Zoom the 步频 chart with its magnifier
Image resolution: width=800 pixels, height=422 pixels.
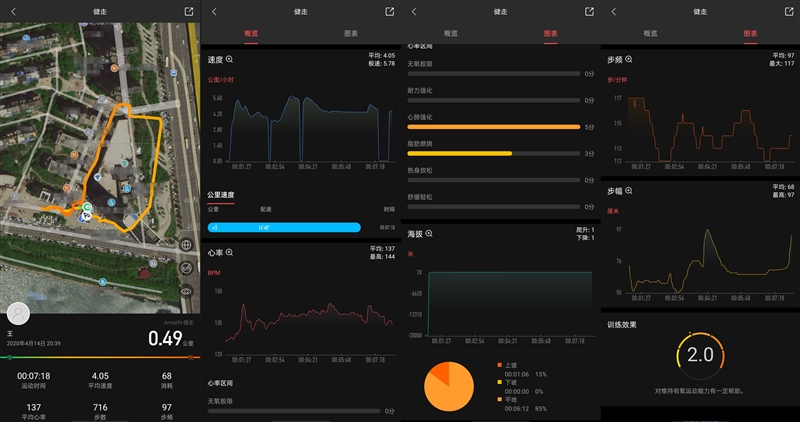point(629,59)
